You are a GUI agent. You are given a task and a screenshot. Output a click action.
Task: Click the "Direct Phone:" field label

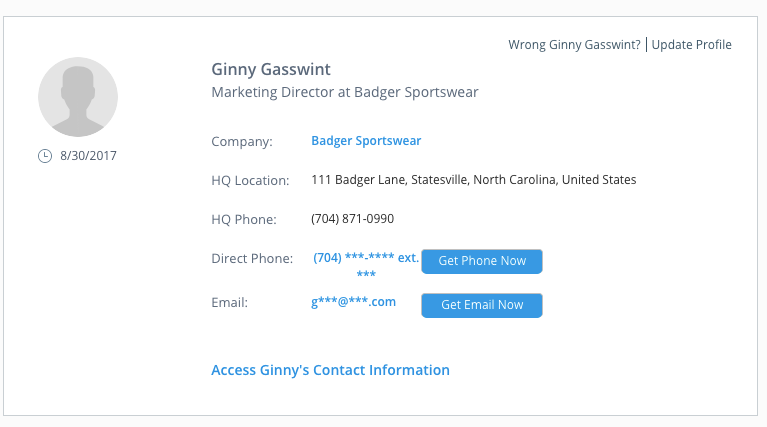tap(252, 259)
